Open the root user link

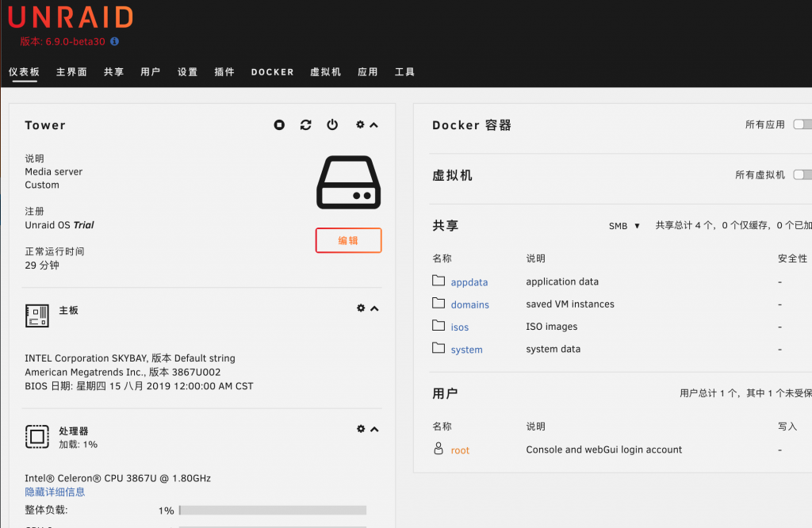point(460,450)
